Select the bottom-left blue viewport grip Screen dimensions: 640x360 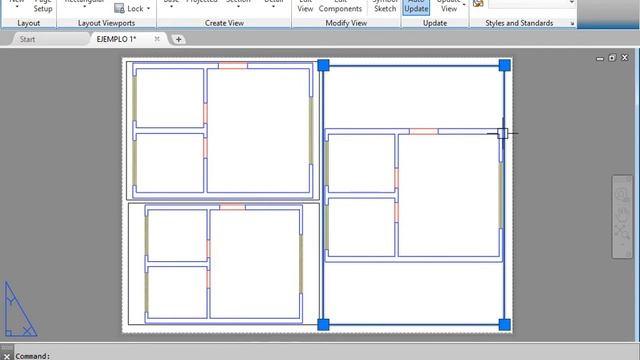coord(323,324)
